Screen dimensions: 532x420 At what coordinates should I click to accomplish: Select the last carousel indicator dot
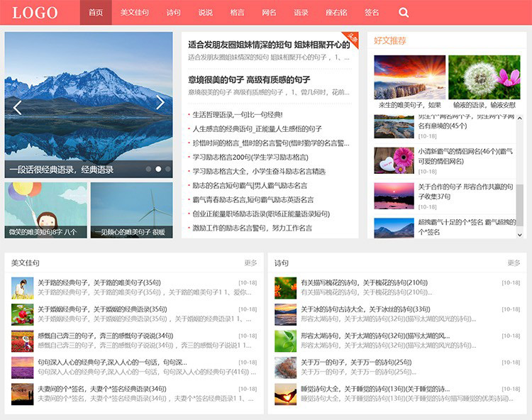point(167,169)
